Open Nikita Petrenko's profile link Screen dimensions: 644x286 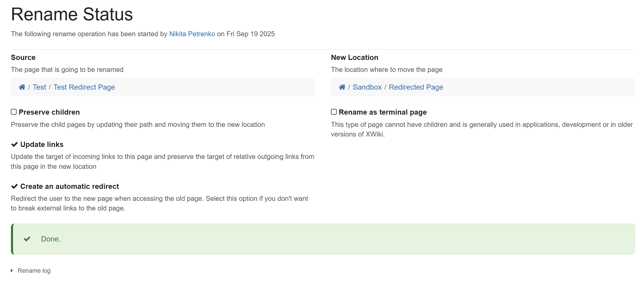click(x=192, y=34)
